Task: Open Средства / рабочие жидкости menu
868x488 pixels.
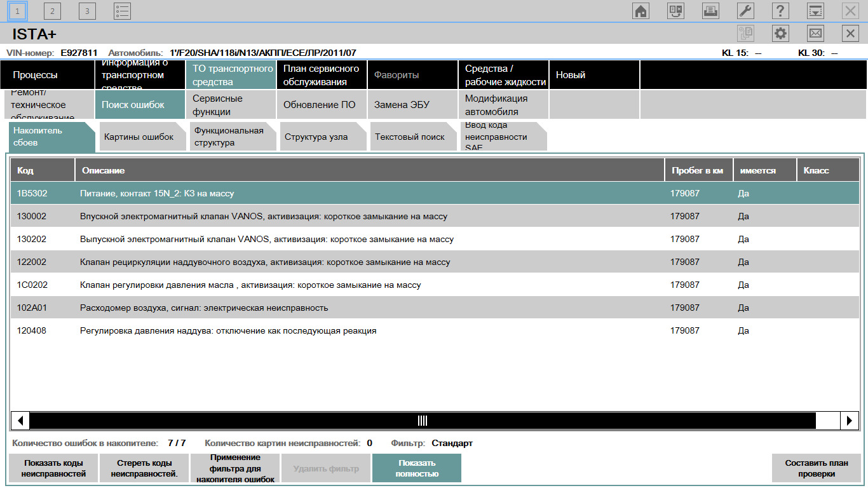Action: [503, 75]
